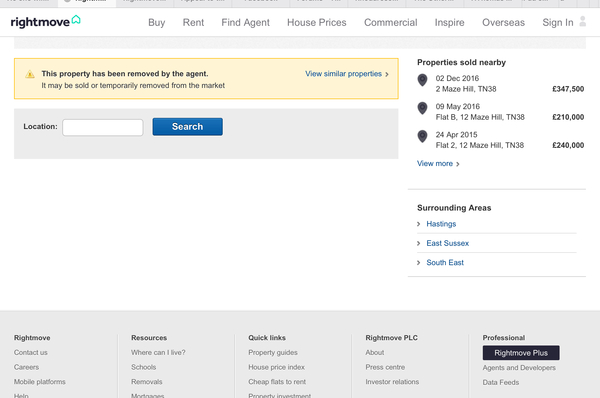Open Where can I live? link
Image resolution: width=600 pixels, height=398 pixels.
[x=158, y=352]
